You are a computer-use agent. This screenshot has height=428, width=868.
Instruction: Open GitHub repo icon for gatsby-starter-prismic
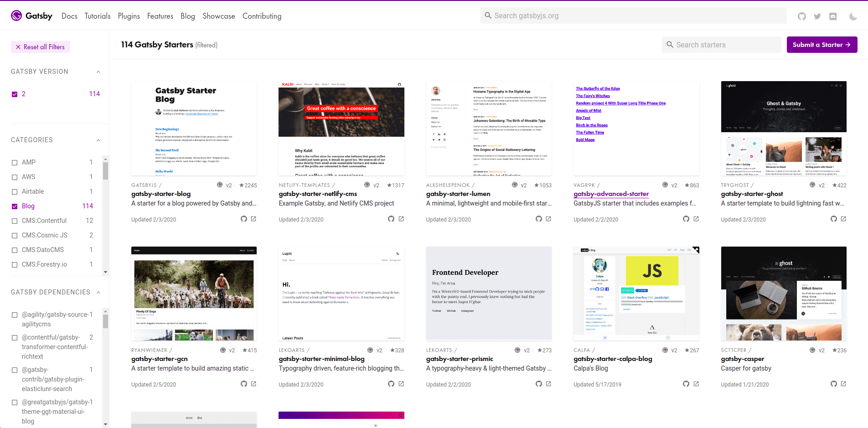(539, 384)
